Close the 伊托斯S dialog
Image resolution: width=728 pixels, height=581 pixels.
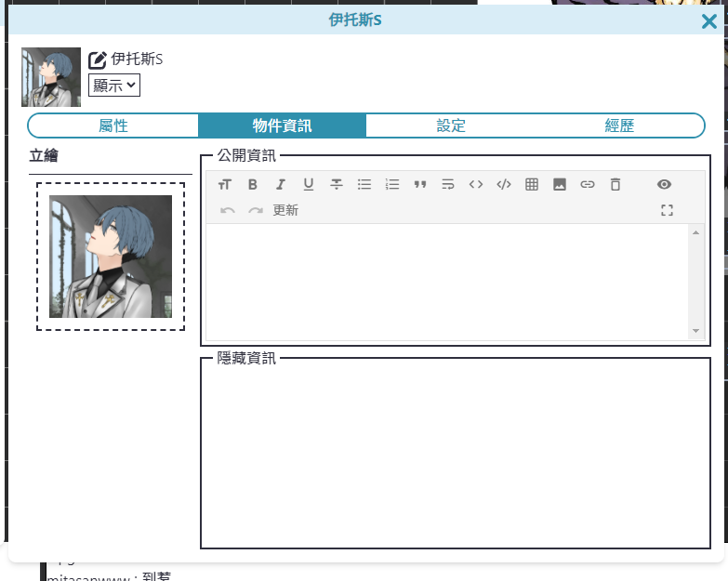(x=709, y=21)
